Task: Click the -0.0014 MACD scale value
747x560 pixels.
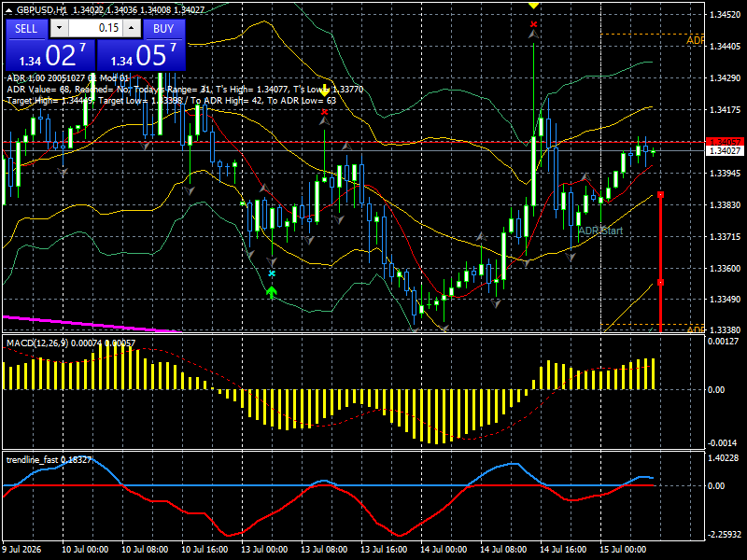Action: pyautogui.click(x=723, y=442)
